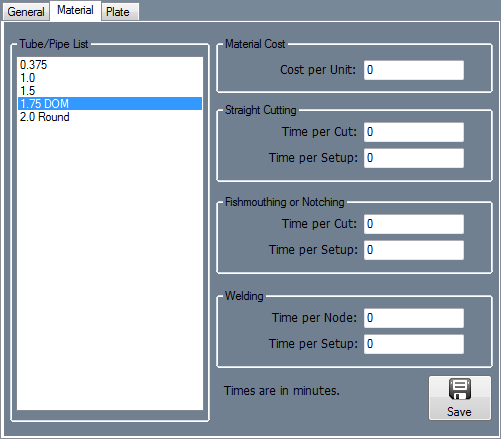Choose 2.0 Round from the list
Image resolution: width=501 pixels, height=439 pixels.
(110, 117)
